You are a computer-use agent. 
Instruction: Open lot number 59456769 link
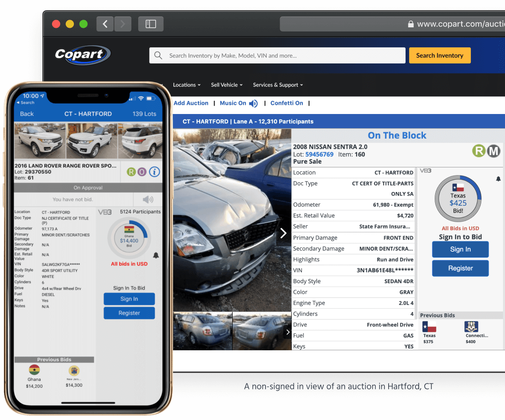319,154
